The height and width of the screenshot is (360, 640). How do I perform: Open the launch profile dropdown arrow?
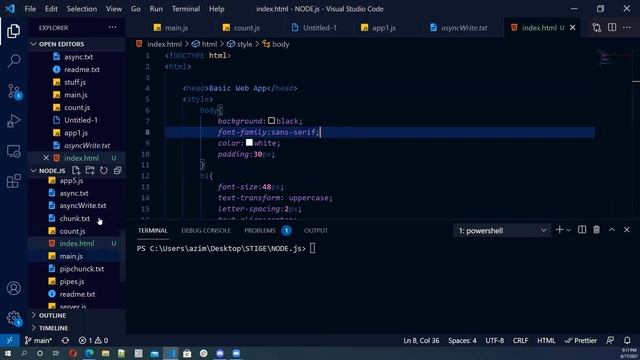tap(569, 230)
